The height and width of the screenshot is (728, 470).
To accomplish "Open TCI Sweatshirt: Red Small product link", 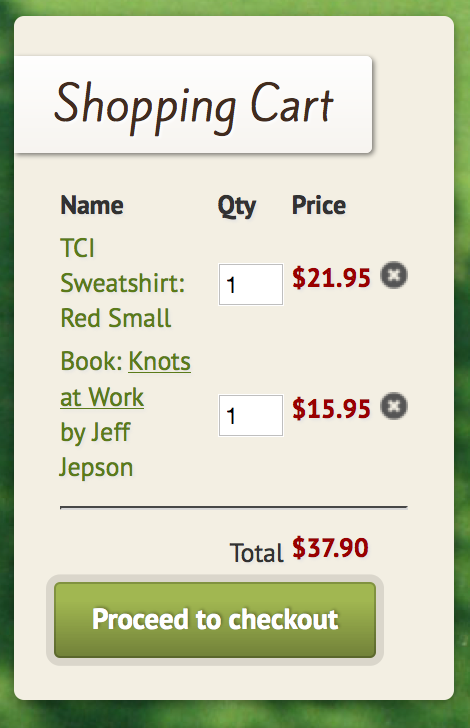I will 123,283.
